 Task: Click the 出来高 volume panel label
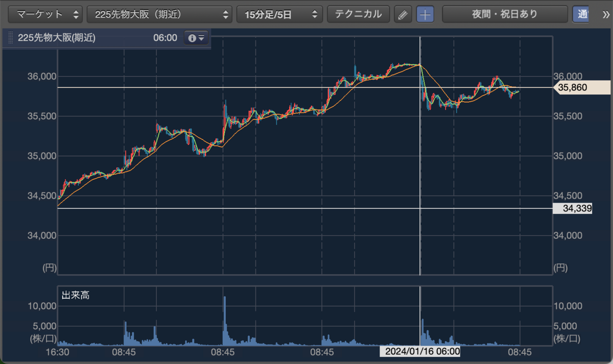76,295
